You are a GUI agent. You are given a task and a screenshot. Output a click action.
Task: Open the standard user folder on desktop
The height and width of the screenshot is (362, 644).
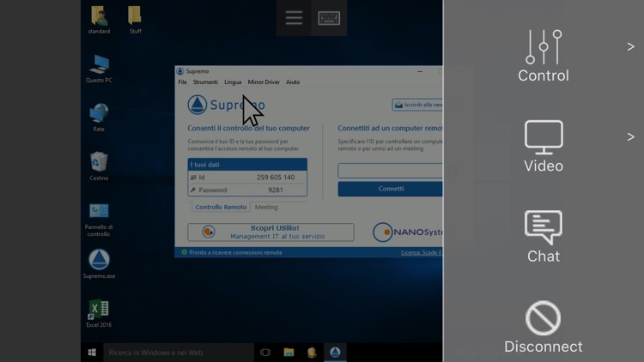click(x=99, y=20)
